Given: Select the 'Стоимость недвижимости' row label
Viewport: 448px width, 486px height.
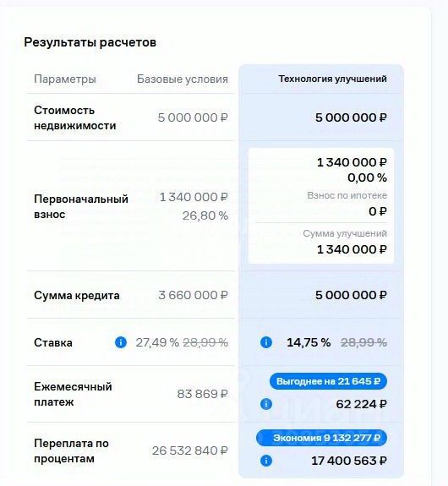Looking at the screenshot, I should coord(74,117).
